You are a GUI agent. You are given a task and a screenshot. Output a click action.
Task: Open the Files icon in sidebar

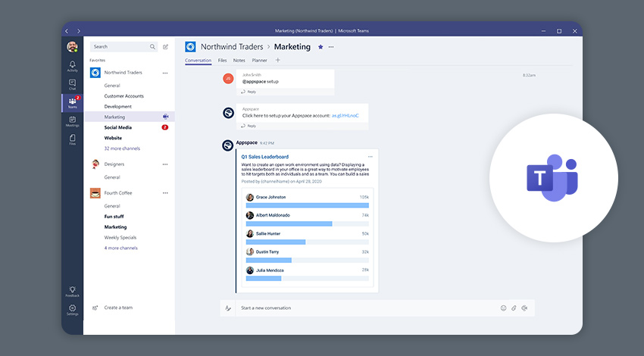[72, 139]
